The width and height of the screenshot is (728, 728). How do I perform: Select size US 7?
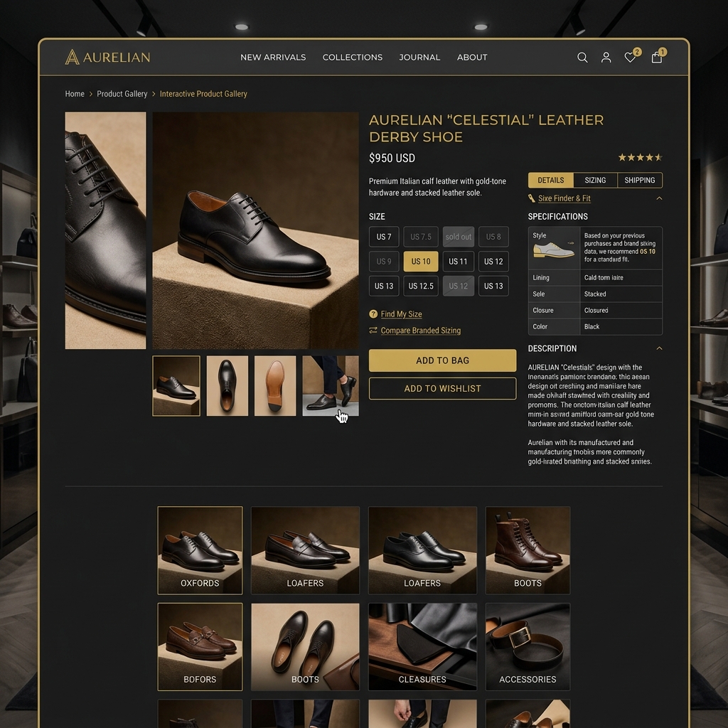point(384,237)
